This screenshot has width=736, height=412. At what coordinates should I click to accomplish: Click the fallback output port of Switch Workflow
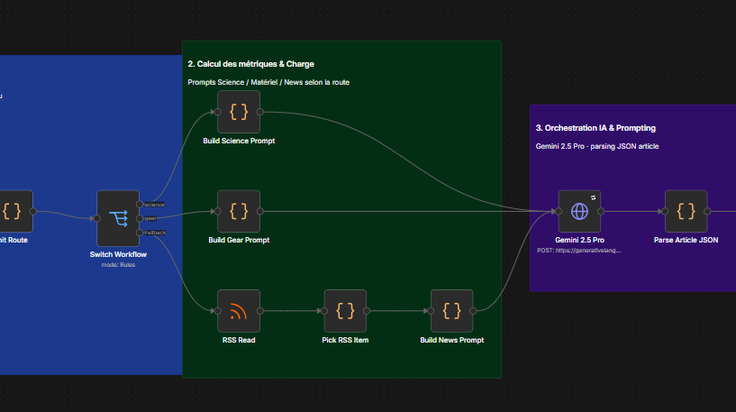pos(139,232)
